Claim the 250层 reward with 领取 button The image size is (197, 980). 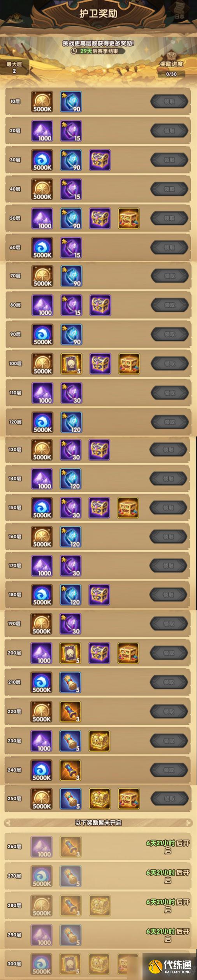click(169, 799)
